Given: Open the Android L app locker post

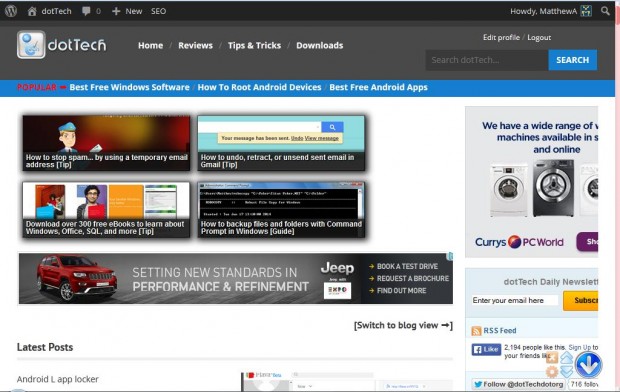Looking at the screenshot, I should 57,379.
